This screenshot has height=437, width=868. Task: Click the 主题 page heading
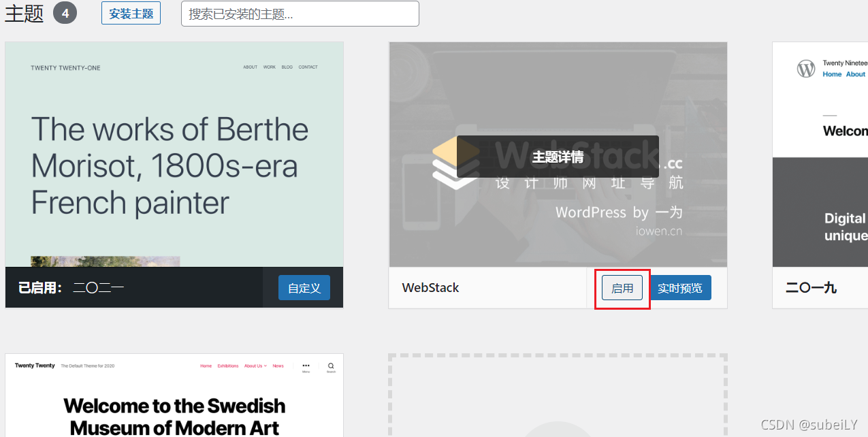(24, 14)
